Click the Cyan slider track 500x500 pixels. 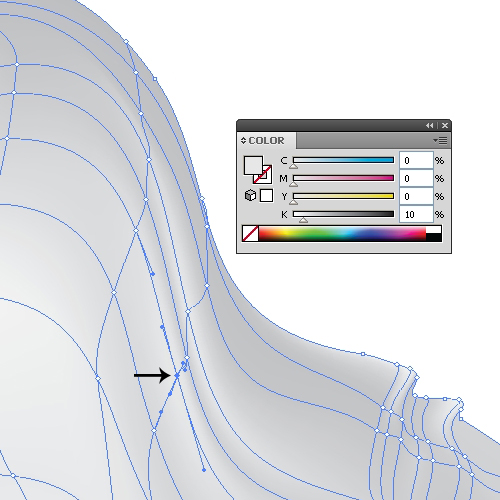(x=343, y=160)
